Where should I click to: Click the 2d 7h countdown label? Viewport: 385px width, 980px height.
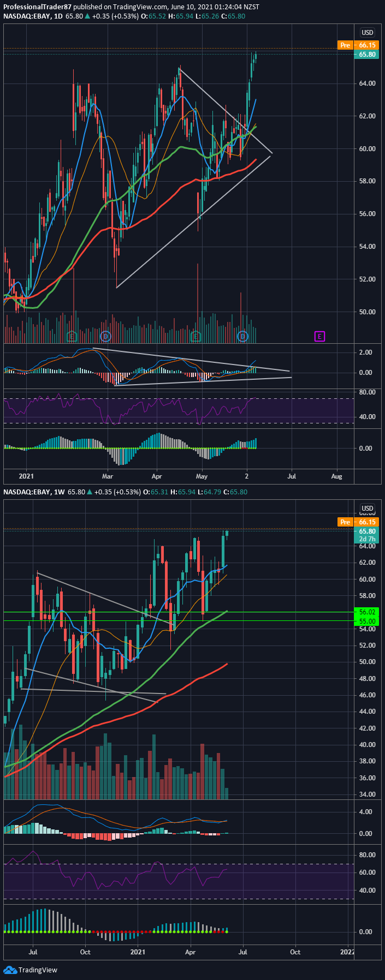point(367,539)
